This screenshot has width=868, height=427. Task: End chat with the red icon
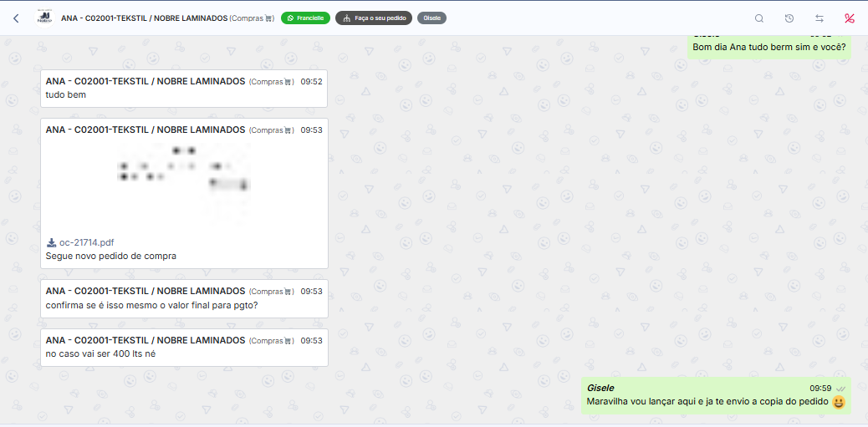click(850, 18)
